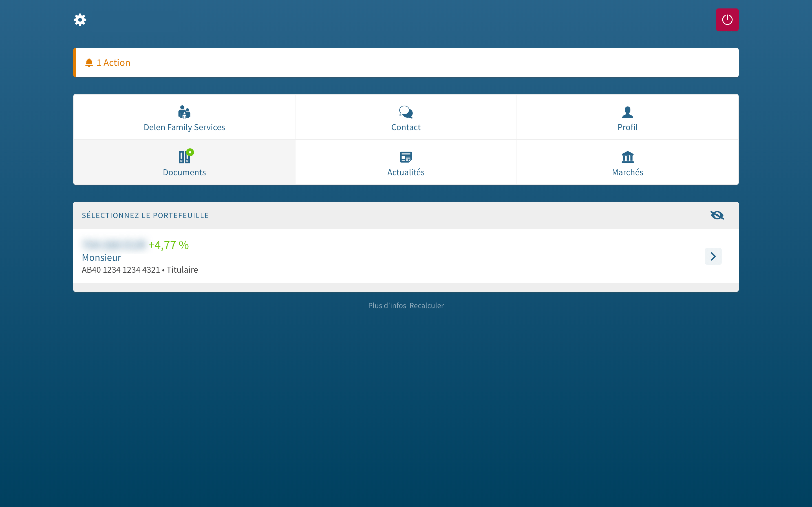Select the Documents menu label
This screenshot has width=812, height=507.
pyautogui.click(x=184, y=172)
